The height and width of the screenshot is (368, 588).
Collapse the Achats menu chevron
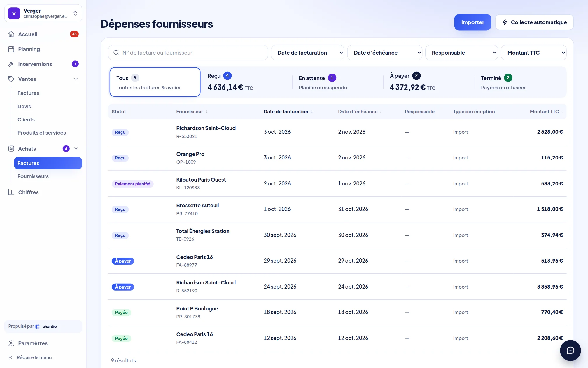[76, 149]
